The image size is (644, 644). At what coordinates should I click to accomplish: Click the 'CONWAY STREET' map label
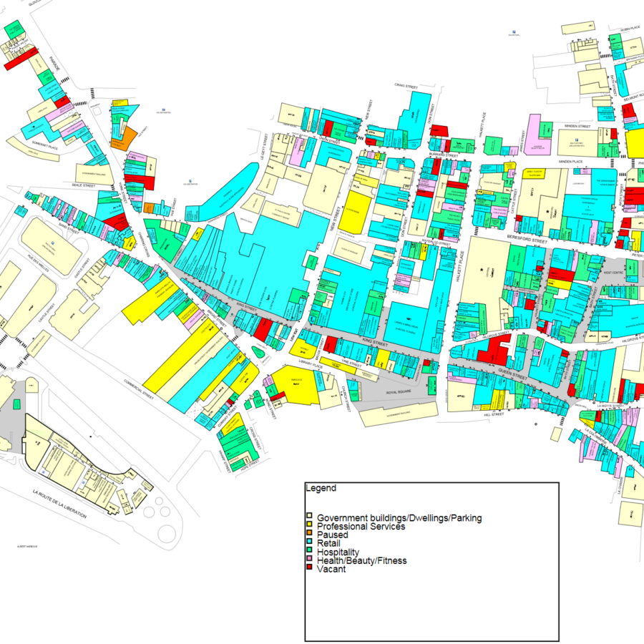click(227, 416)
